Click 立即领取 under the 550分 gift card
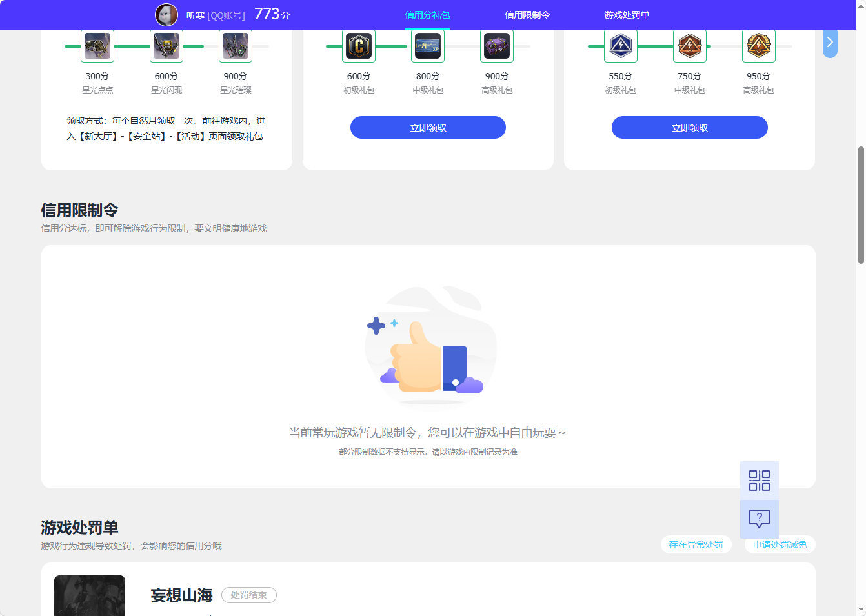 click(690, 128)
